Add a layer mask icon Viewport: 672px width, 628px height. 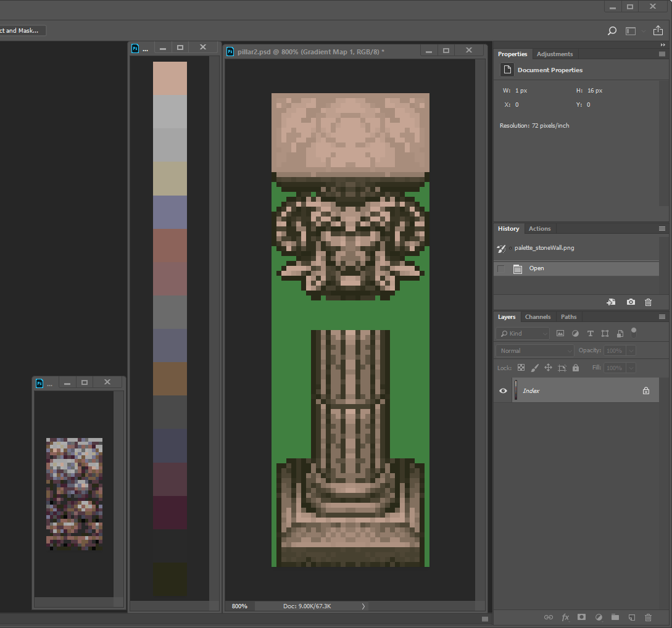[x=581, y=617]
